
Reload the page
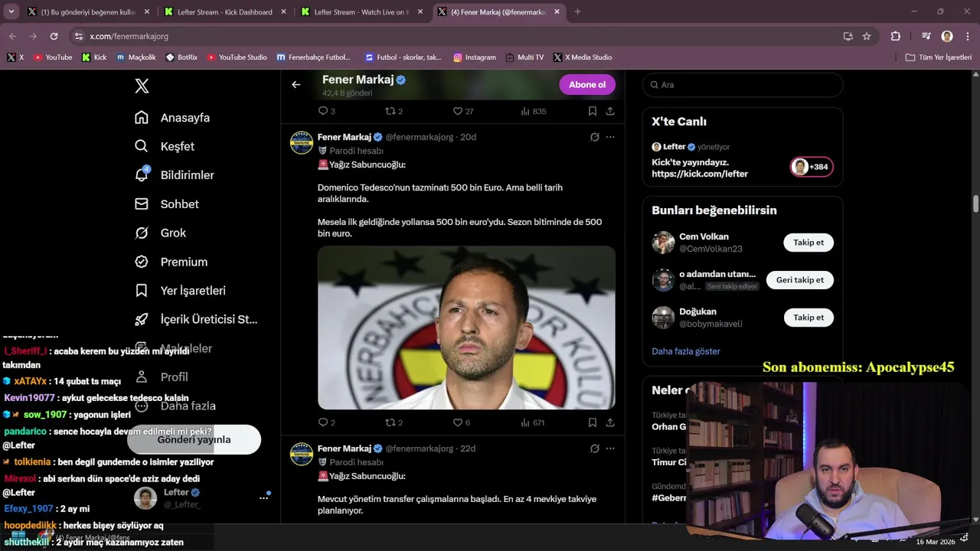click(x=54, y=36)
